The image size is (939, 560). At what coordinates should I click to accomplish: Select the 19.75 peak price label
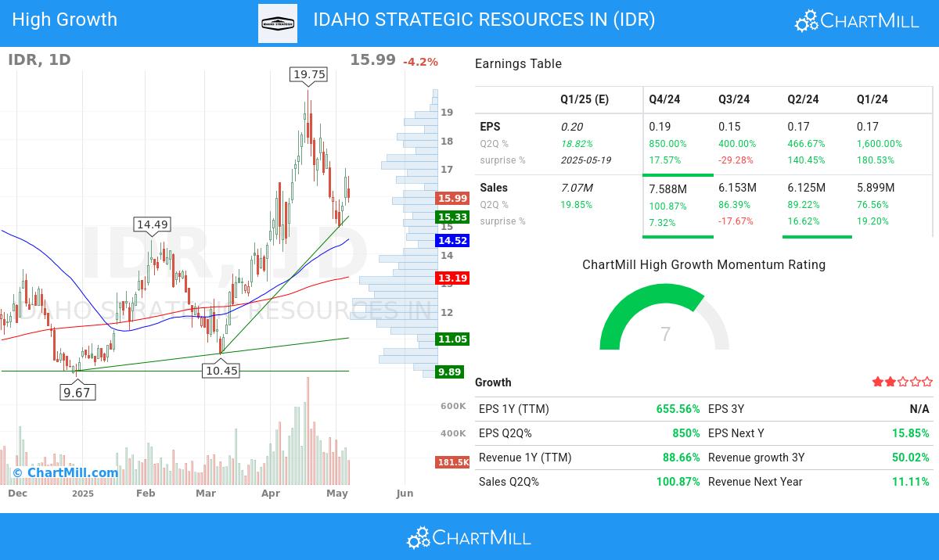pos(308,74)
